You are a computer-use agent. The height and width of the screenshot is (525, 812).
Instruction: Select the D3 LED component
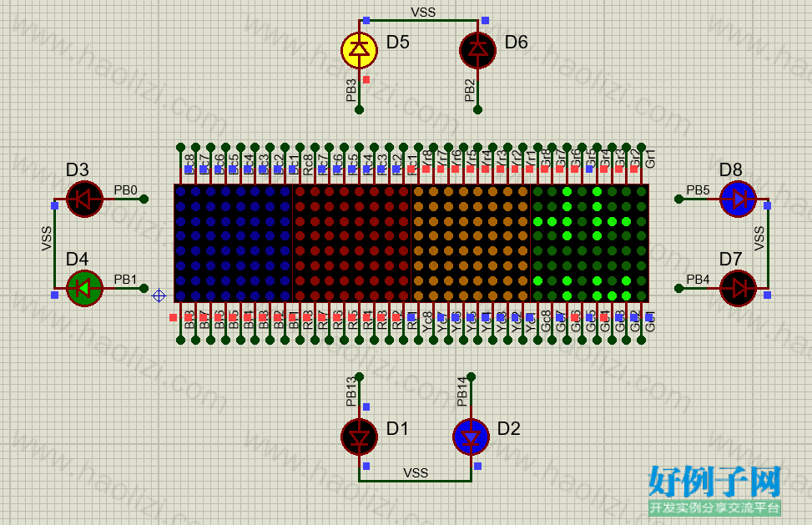coord(84,199)
